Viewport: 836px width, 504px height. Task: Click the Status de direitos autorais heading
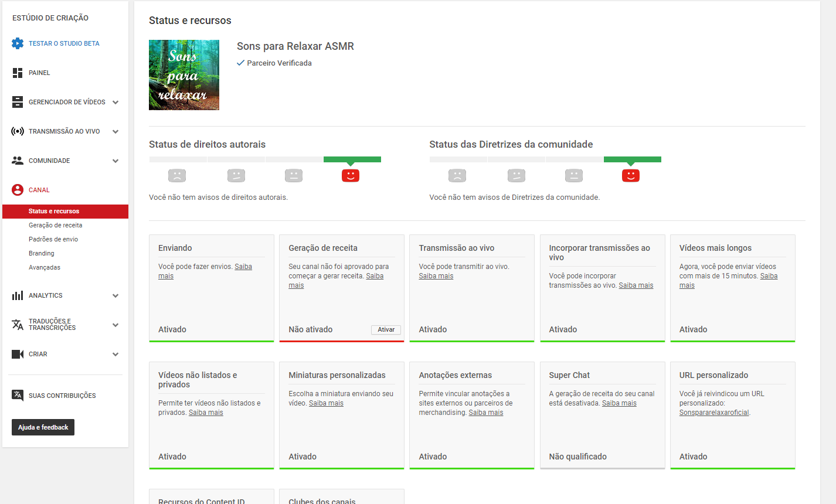click(207, 144)
